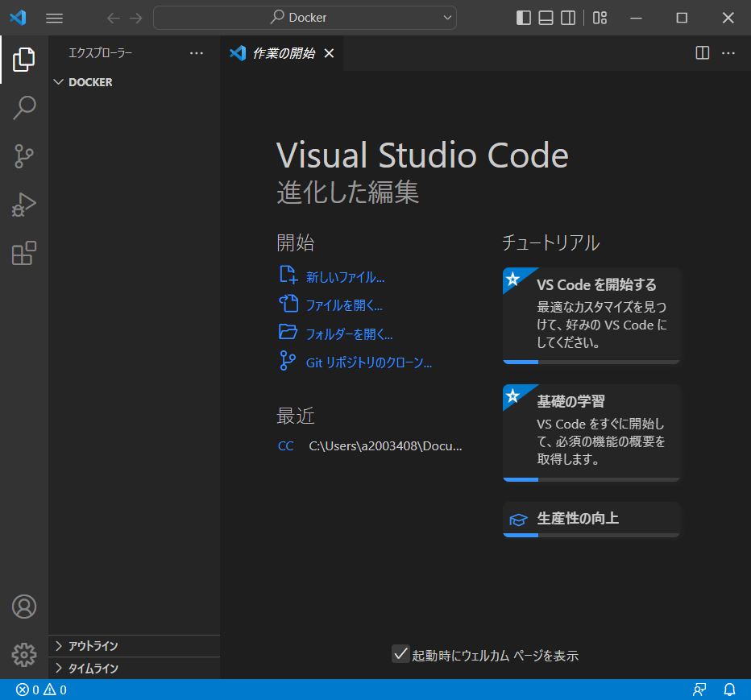Click 新しいファイル... link
This screenshot has height=700, width=751.
(346, 277)
